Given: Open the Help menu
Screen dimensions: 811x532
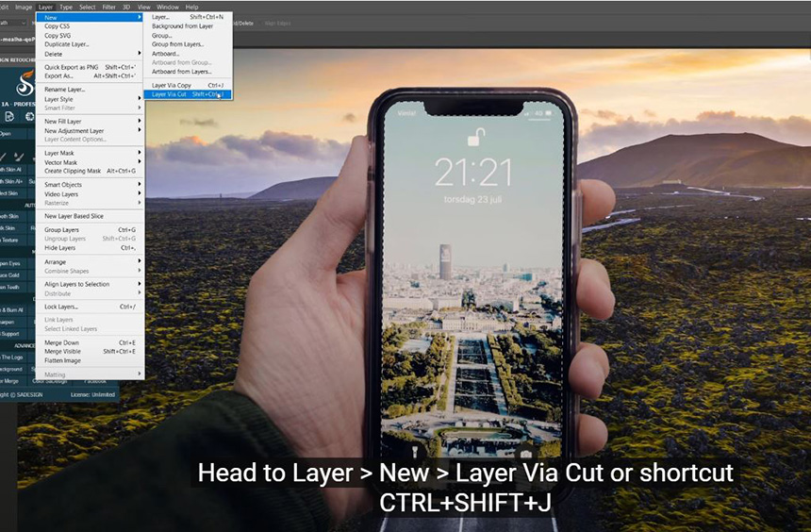Looking at the screenshot, I should tap(191, 7).
